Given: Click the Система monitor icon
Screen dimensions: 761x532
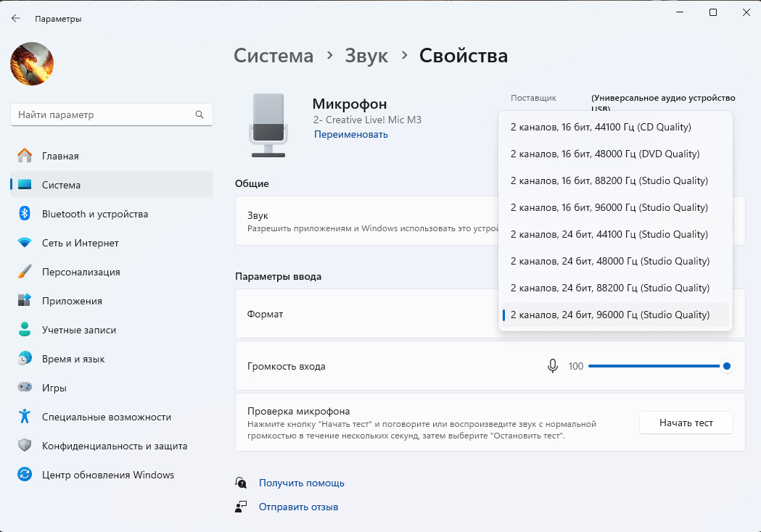Looking at the screenshot, I should tap(24, 184).
